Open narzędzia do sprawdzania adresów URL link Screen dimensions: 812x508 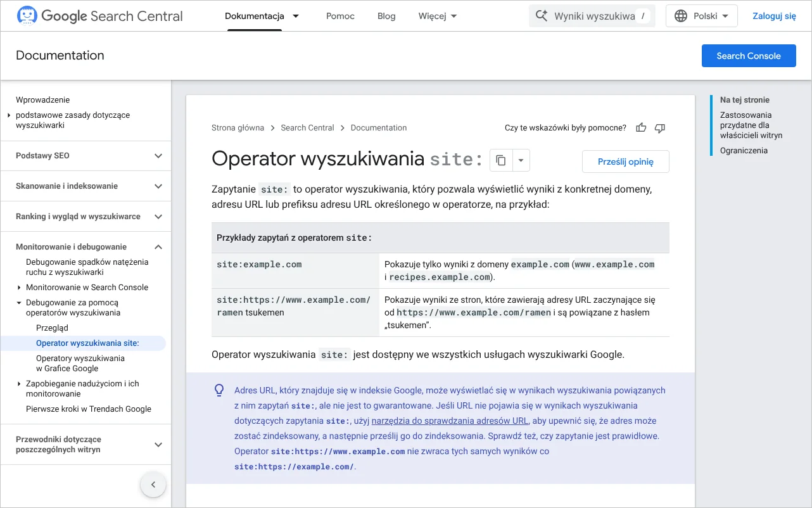(x=450, y=421)
